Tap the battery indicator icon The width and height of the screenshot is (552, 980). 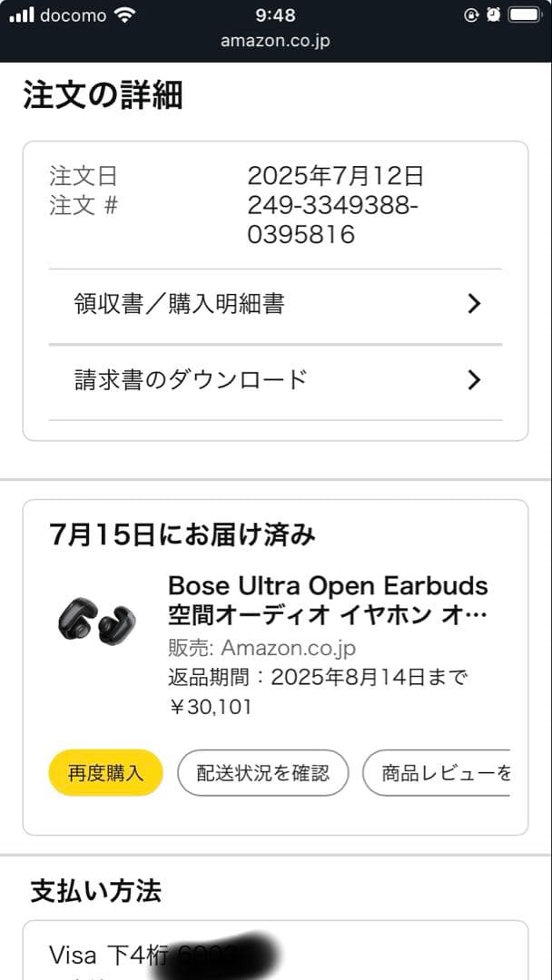pos(523,15)
